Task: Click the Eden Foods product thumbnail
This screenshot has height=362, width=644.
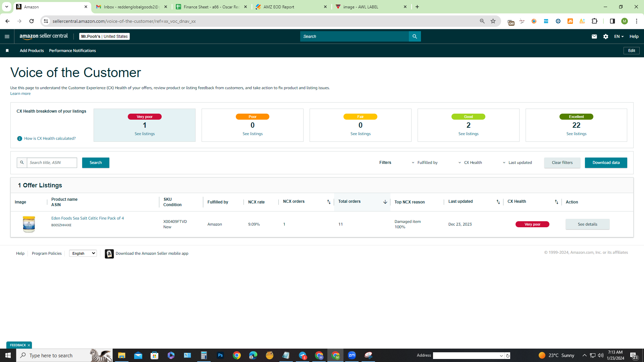Action: tap(29, 224)
